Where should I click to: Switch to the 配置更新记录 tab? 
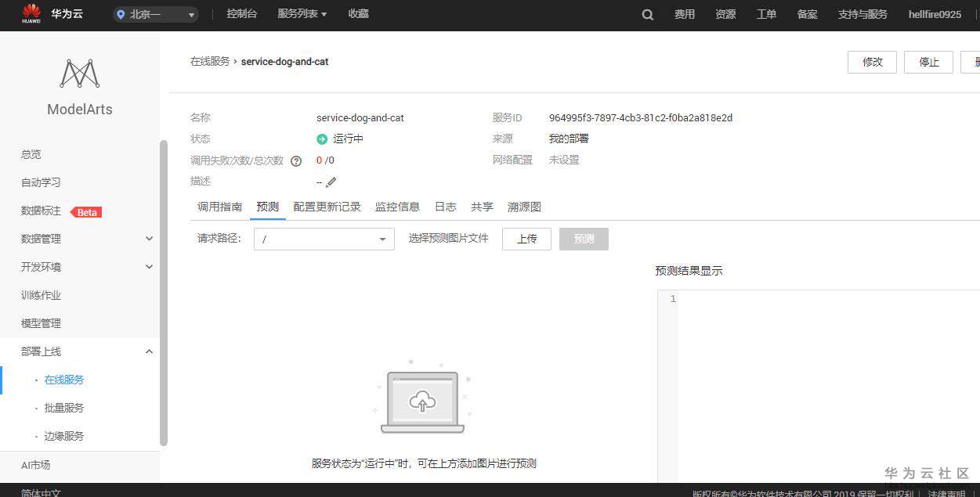pos(327,207)
